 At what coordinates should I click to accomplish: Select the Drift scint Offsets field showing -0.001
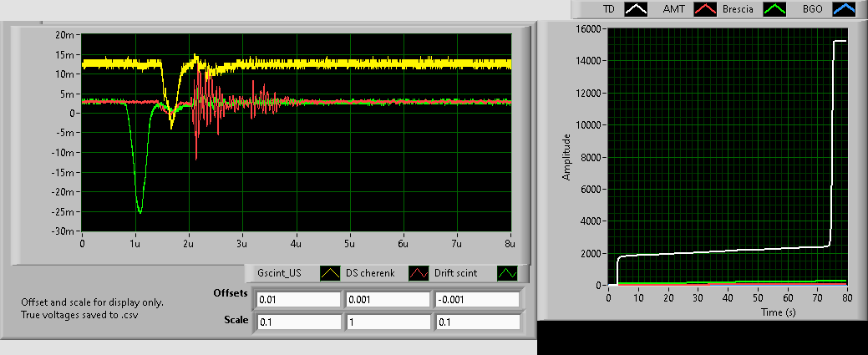pyautogui.click(x=477, y=299)
